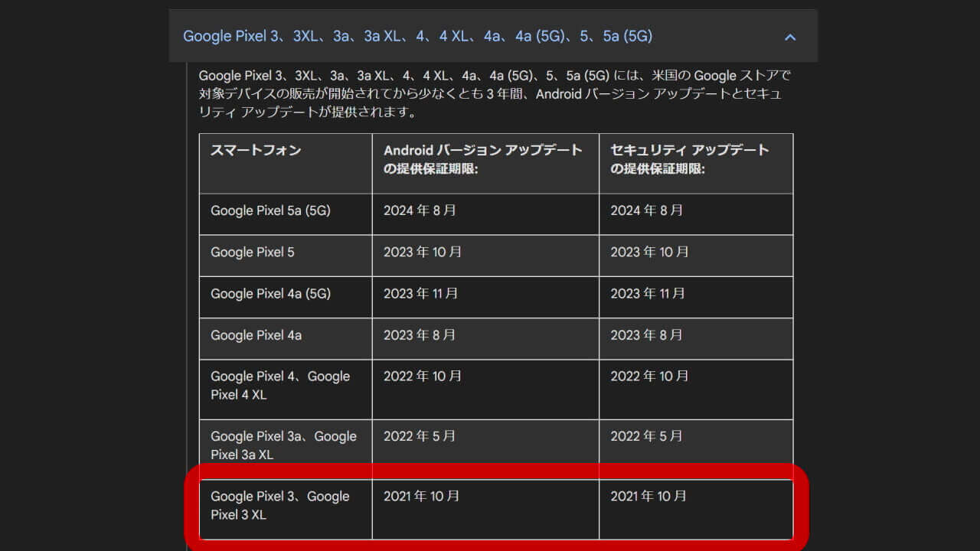Screen dimensions: 980x551
Task: Click Pixel 5 security update date 2023年10月
Action: coord(649,252)
